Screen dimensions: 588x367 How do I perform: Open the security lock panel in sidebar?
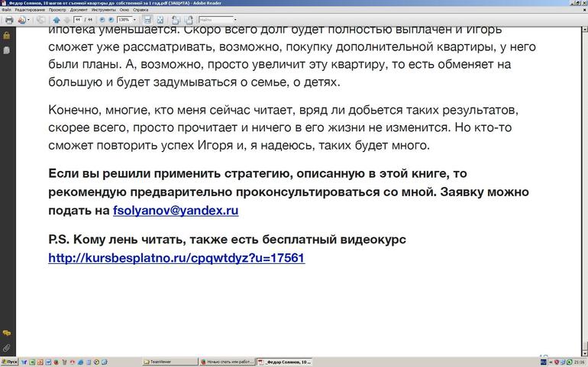tap(6, 35)
